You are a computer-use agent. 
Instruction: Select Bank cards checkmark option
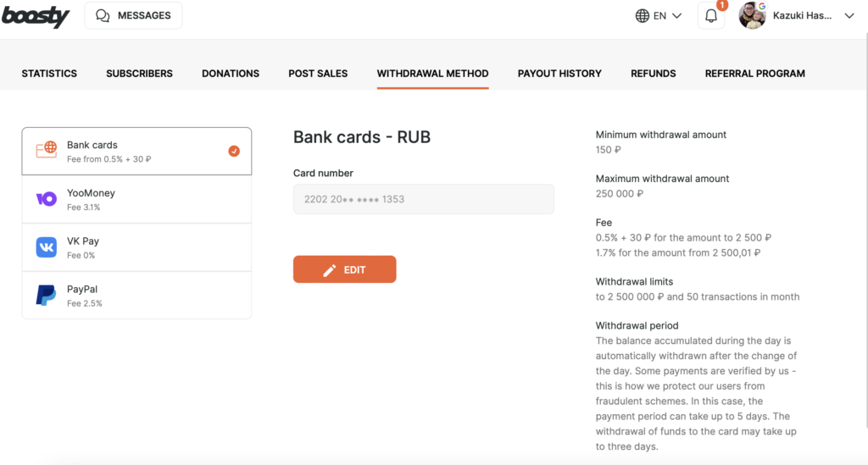pos(234,151)
